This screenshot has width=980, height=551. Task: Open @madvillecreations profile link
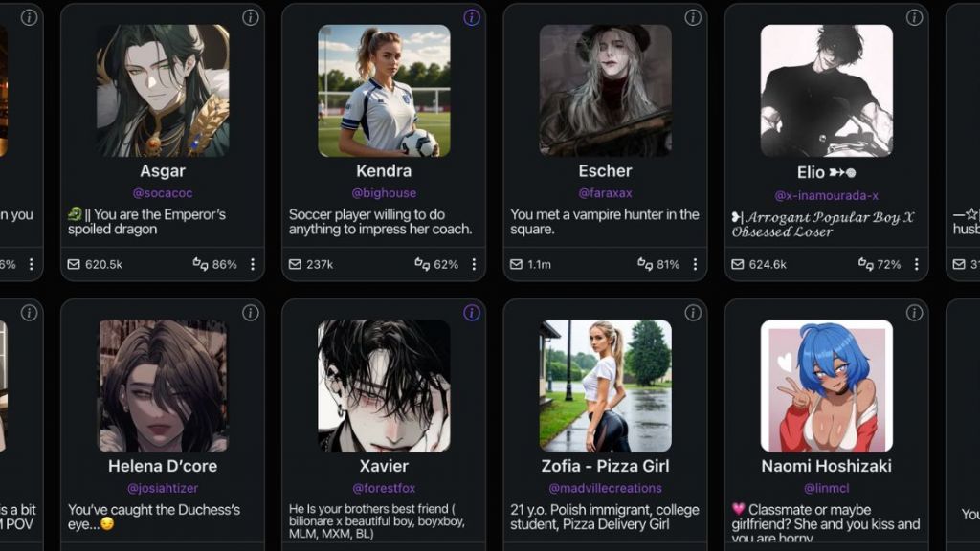click(x=605, y=488)
